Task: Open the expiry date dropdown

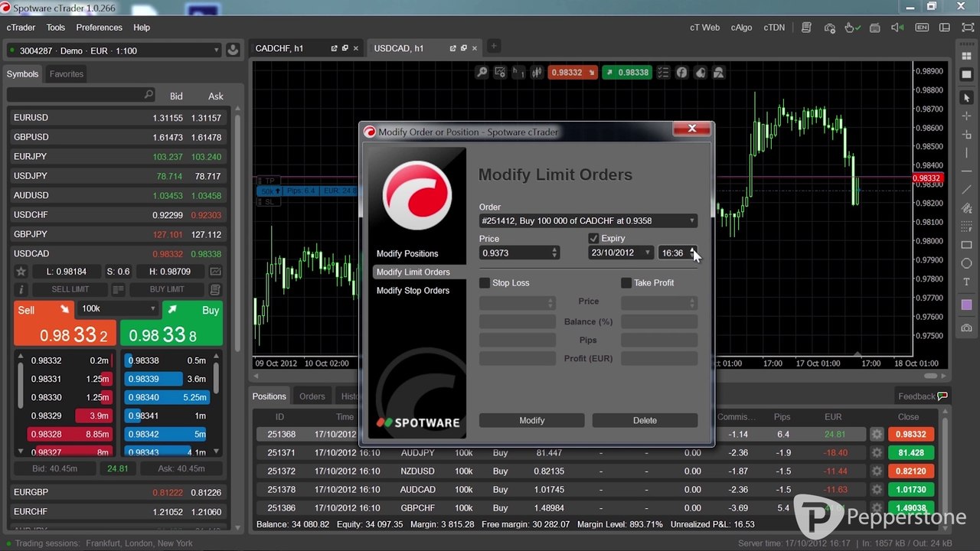Action: [x=621, y=253]
